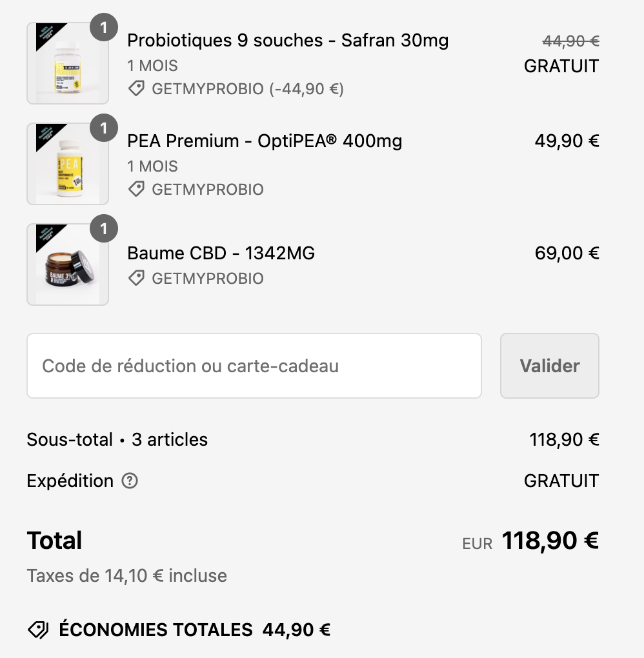Click the Valider button
Viewport: 644px width, 658px height.
click(550, 366)
